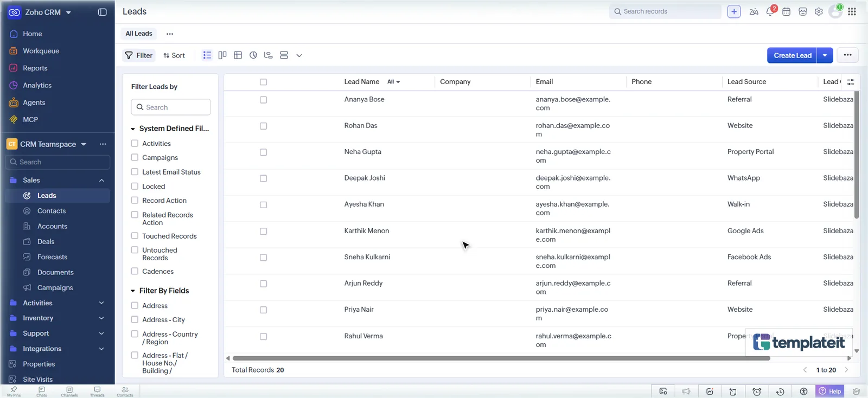Open the Create Lead dropdown arrow
868x398 pixels.
(825, 55)
